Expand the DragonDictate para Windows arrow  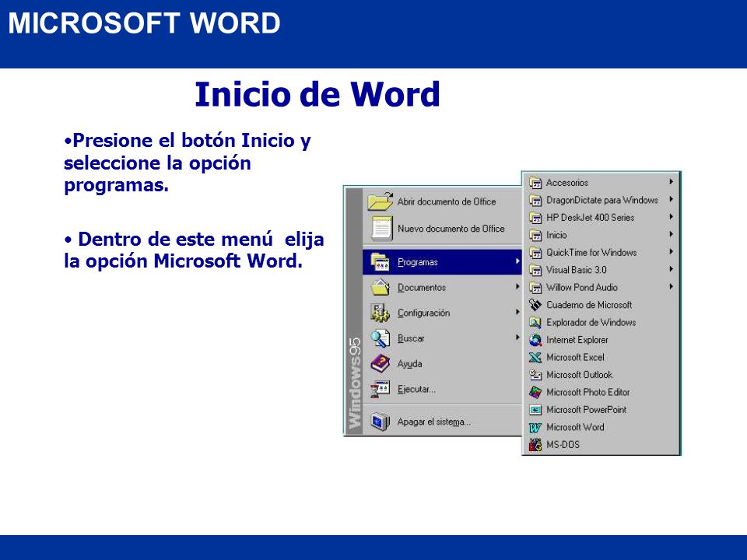coord(671,200)
